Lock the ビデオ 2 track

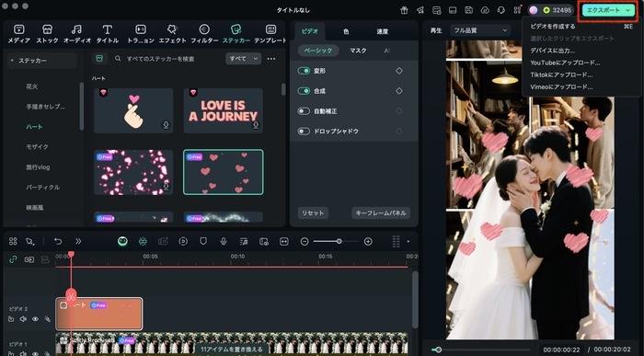coord(11,319)
